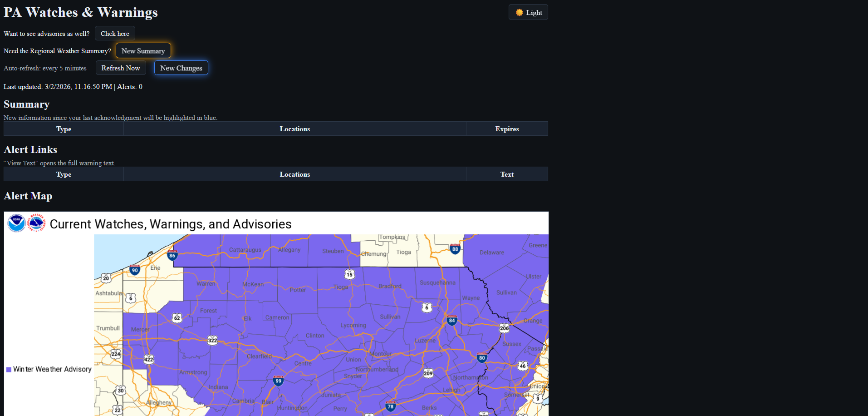868x416 pixels.
Task: Click the US Route 209 shield marker
Action: [x=427, y=373]
